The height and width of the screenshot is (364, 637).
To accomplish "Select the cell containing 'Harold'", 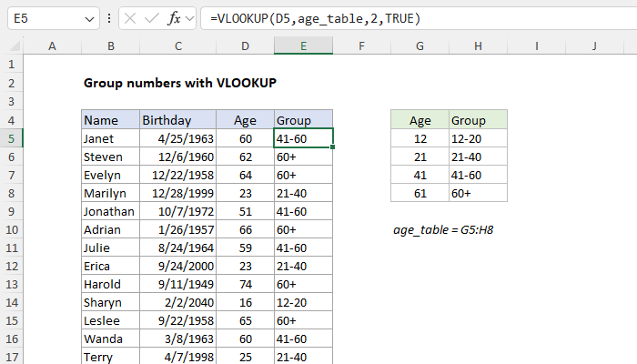I will tap(110, 284).
